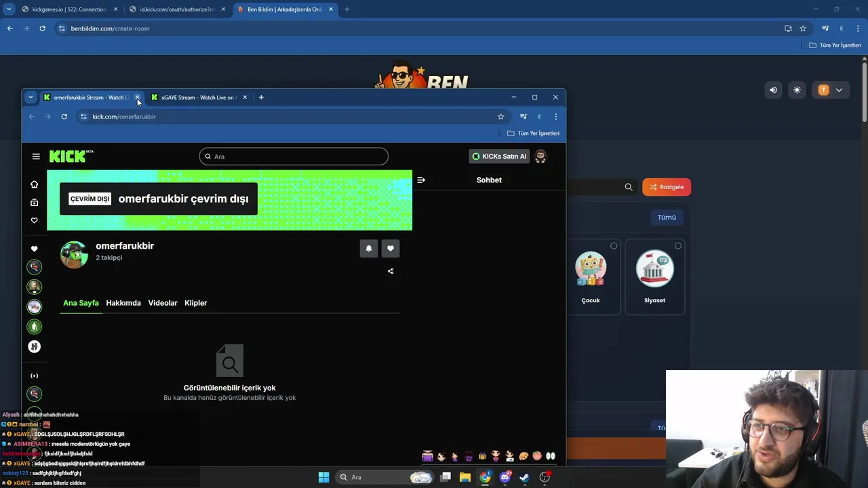Switch to the Hakkımda tab
The image size is (868, 488).
[x=123, y=303]
